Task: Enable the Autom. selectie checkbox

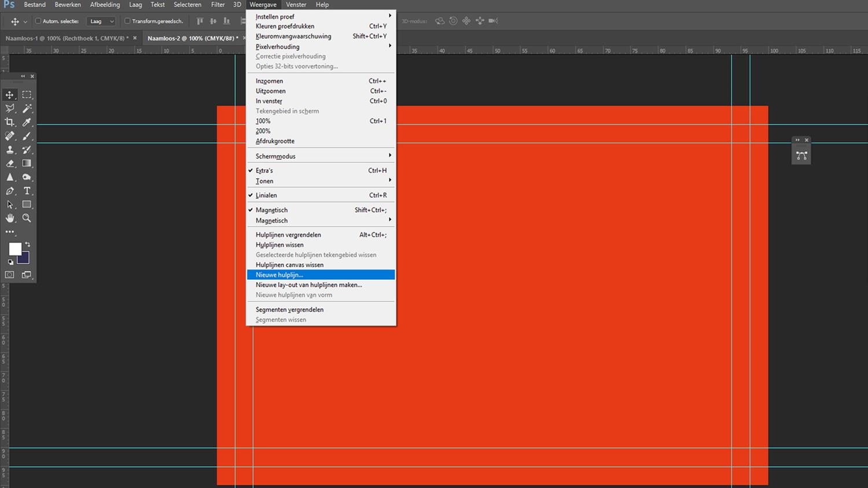Action: click(38, 21)
